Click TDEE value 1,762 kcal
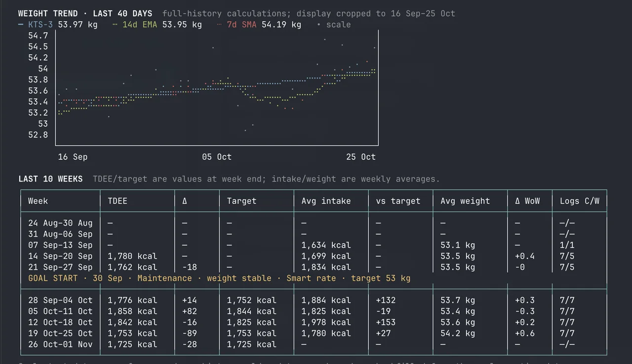 132,267
